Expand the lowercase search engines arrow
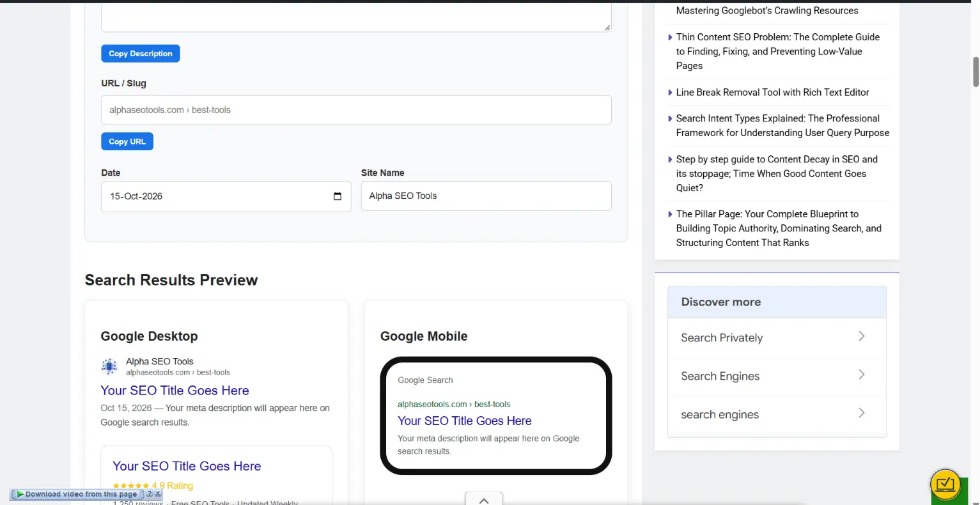 [862, 413]
